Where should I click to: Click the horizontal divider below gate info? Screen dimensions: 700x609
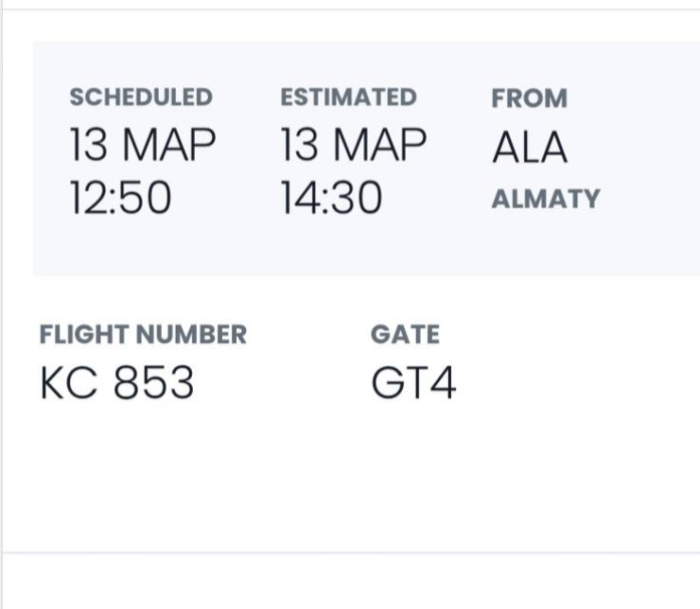pos(350,552)
